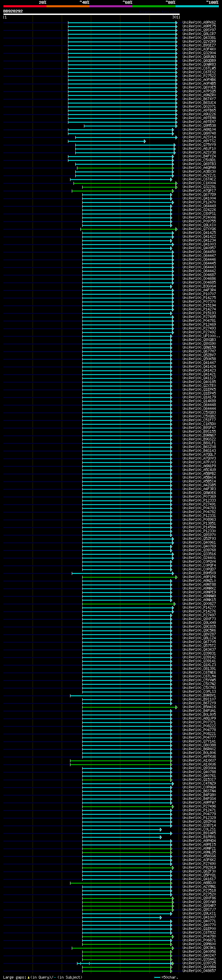The height and width of the screenshot is (980, 222).
Task: Select hit label UniRef100_A9PK62
Action: [199, 23]
